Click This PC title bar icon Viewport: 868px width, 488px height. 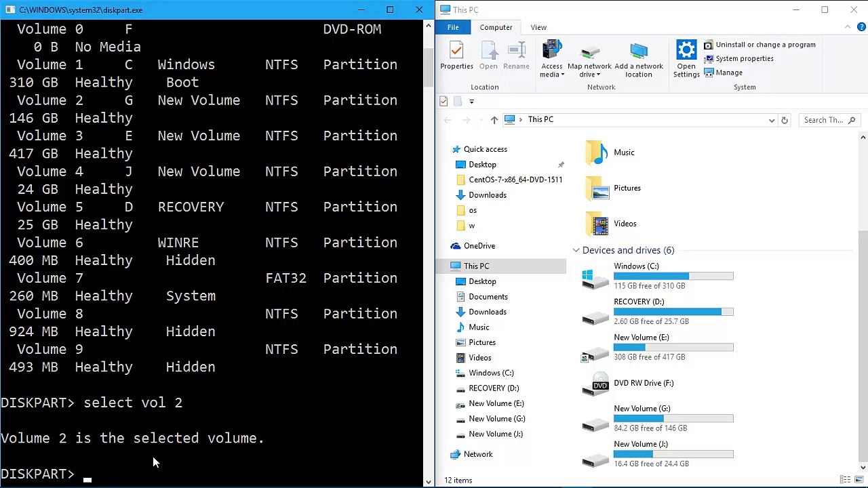pyautogui.click(x=445, y=9)
